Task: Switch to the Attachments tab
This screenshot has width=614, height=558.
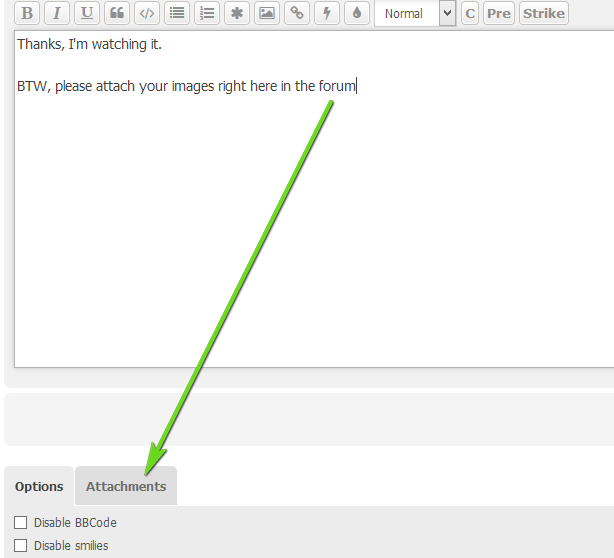Action: [126, 487]
